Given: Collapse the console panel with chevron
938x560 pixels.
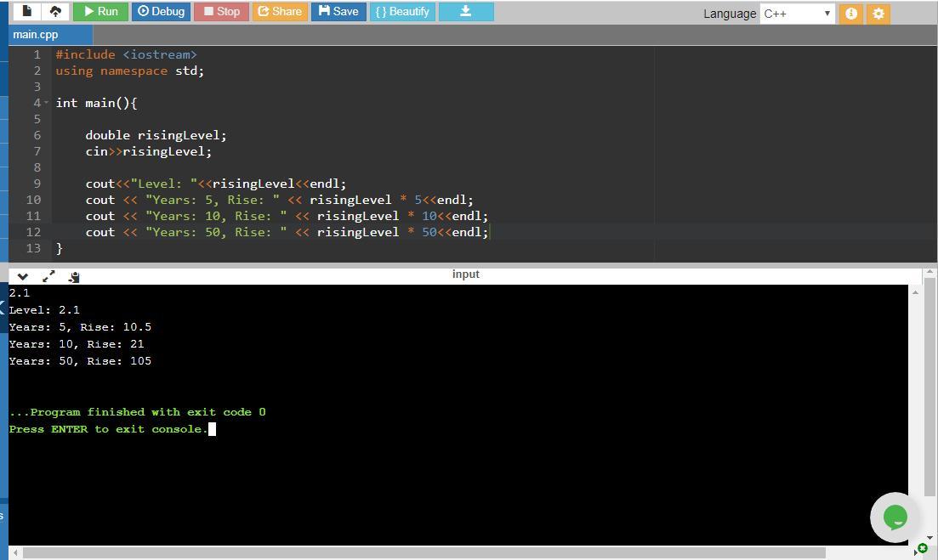Looking at the screenshot, I should pos(23,276).
